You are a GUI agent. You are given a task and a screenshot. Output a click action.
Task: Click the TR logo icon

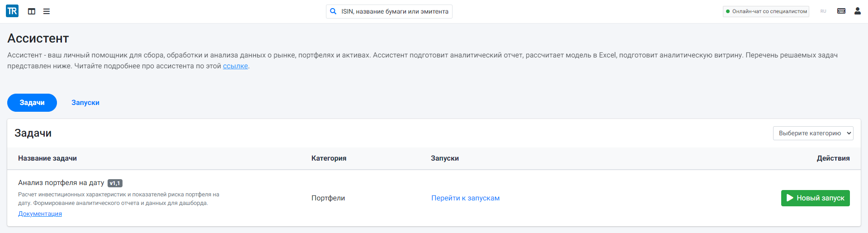12,11
